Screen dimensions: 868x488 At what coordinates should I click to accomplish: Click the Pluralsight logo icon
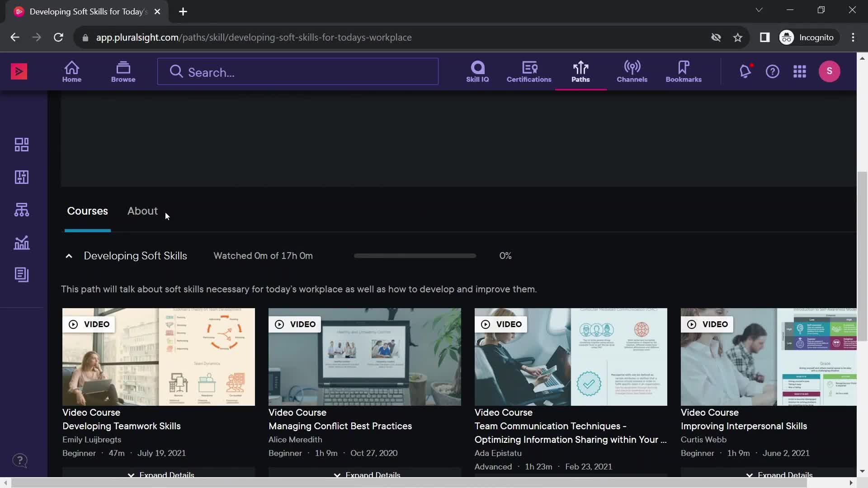19,71
